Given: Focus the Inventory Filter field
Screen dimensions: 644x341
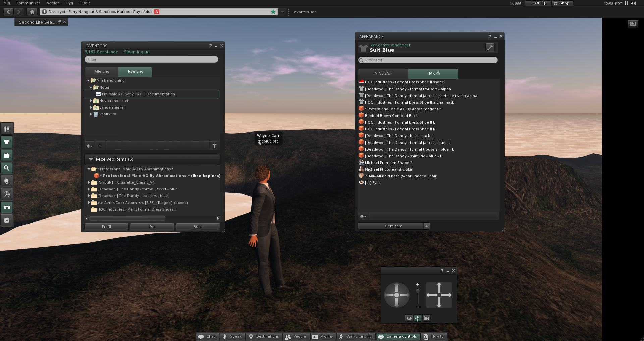Looking at the screenshot, I should pos(151,59).
